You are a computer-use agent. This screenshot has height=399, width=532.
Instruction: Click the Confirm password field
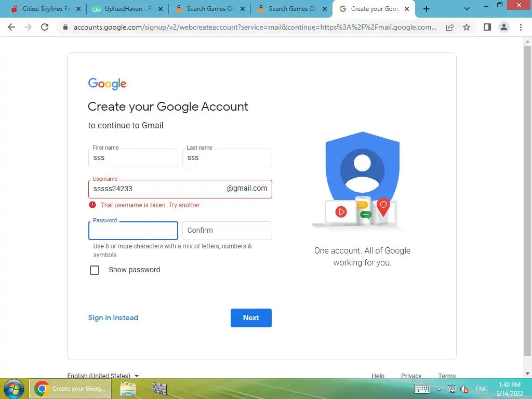point(227,231)
